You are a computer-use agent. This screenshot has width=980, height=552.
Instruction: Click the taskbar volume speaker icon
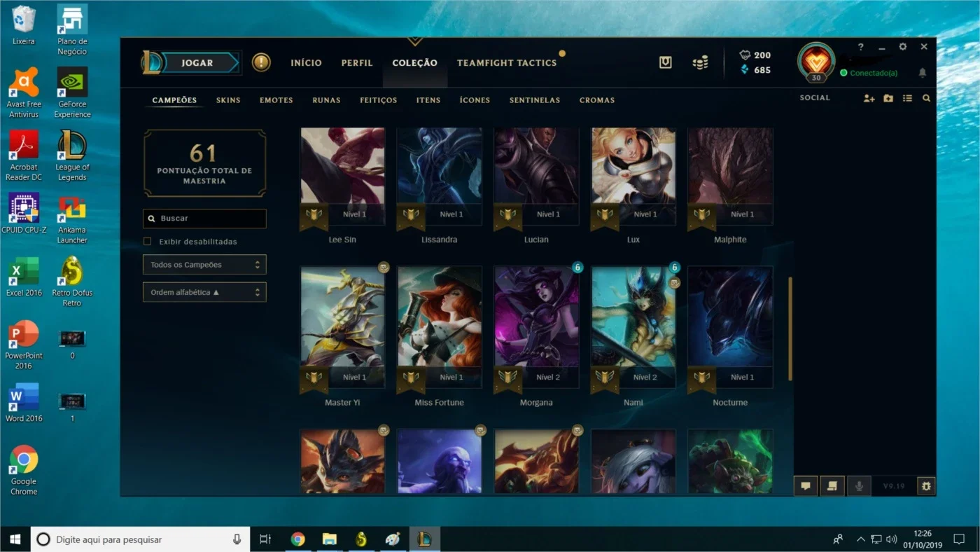tap(891, 539)
